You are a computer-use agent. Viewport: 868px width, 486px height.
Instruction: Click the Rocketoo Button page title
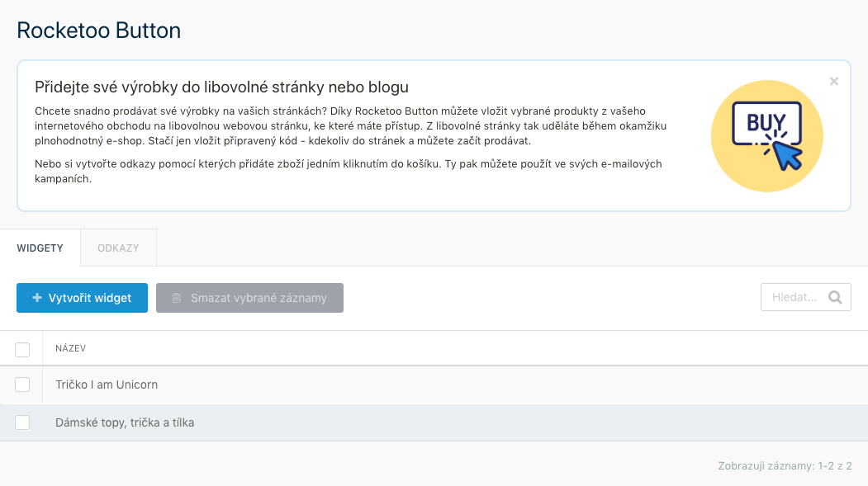[98, 31]
